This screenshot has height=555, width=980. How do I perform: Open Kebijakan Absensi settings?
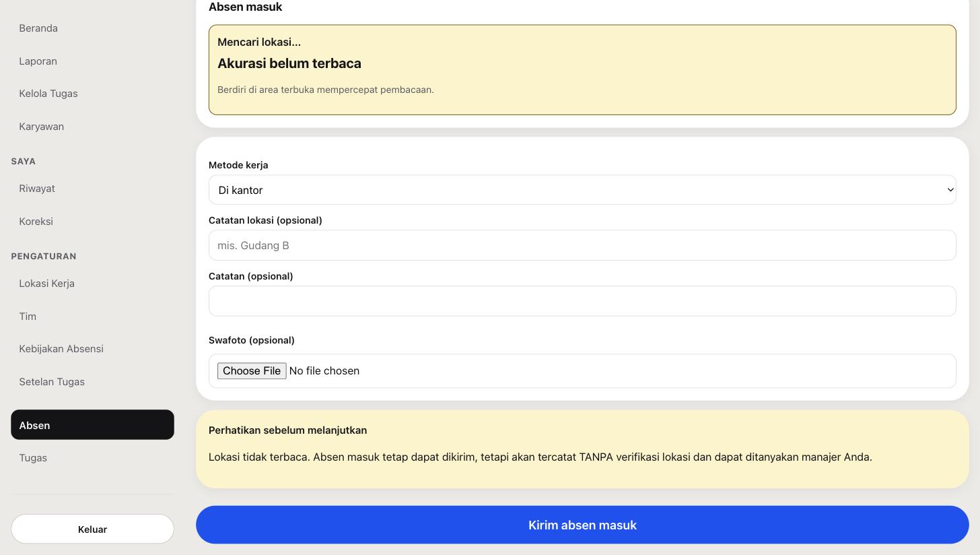(x=92, y=349)
